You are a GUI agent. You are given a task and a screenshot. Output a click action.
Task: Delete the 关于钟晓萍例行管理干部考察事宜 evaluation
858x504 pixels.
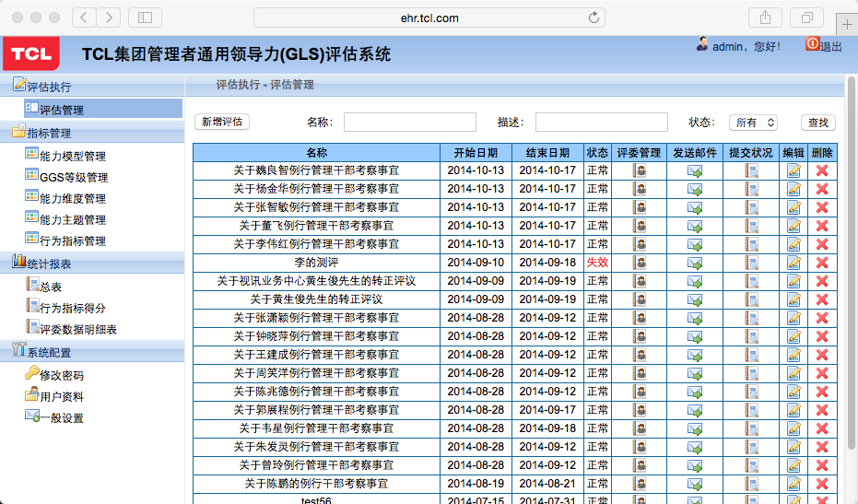coord(822,336)
